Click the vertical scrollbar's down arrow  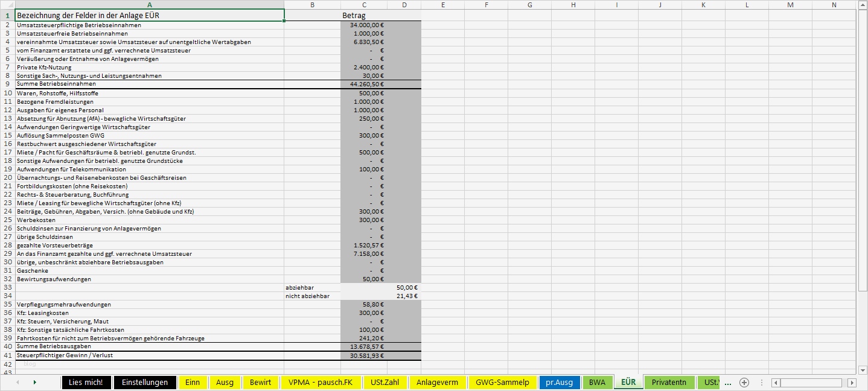click(x=862, y=370)
